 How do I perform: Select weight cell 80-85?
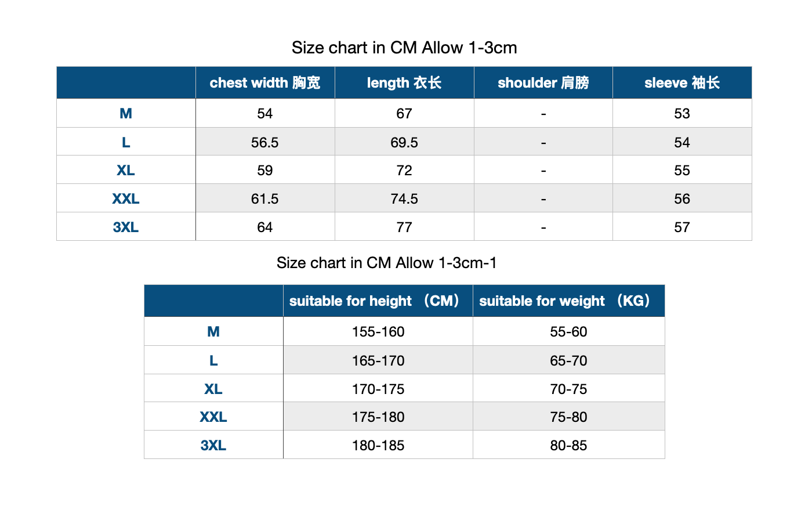[568, 445]
